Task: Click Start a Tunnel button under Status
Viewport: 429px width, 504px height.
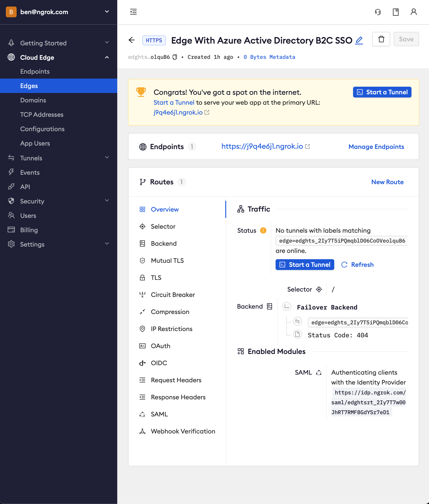Action: point(305,265)
